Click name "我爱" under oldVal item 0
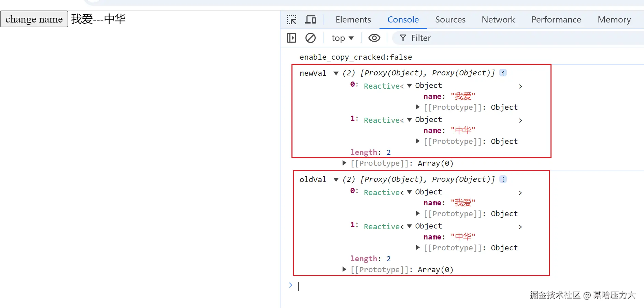644x308 pixels. 449,203
